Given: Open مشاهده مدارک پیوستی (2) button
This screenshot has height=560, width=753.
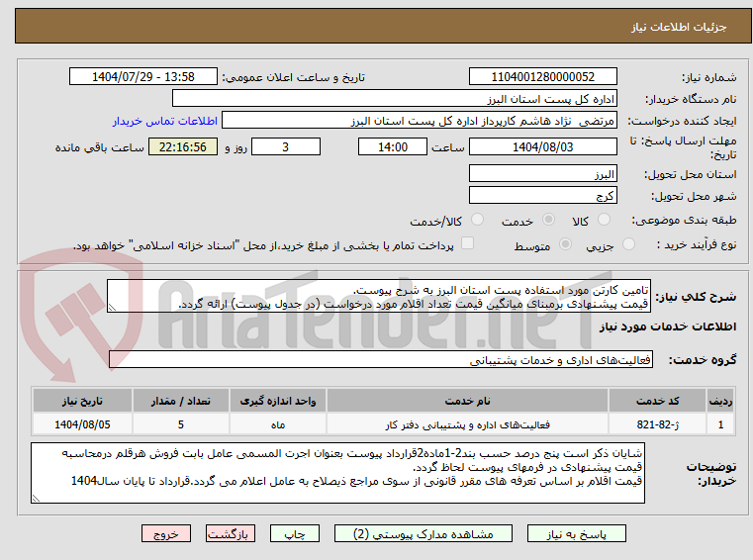Looking at the screenshot, I should 424,533.
